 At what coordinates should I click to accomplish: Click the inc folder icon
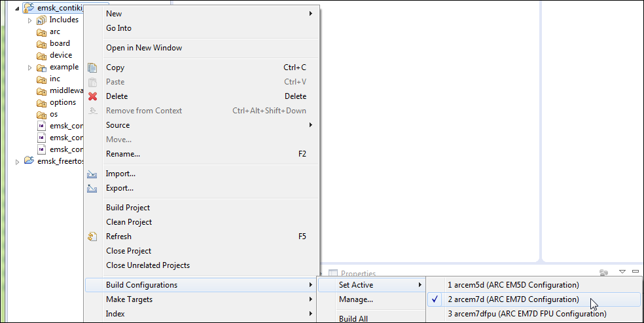[41, 79]
